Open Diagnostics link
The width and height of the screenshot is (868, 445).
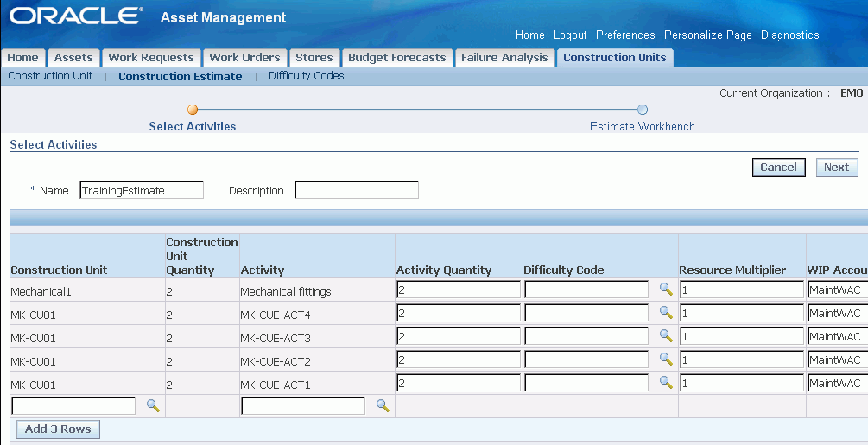(x=790, y=35)
